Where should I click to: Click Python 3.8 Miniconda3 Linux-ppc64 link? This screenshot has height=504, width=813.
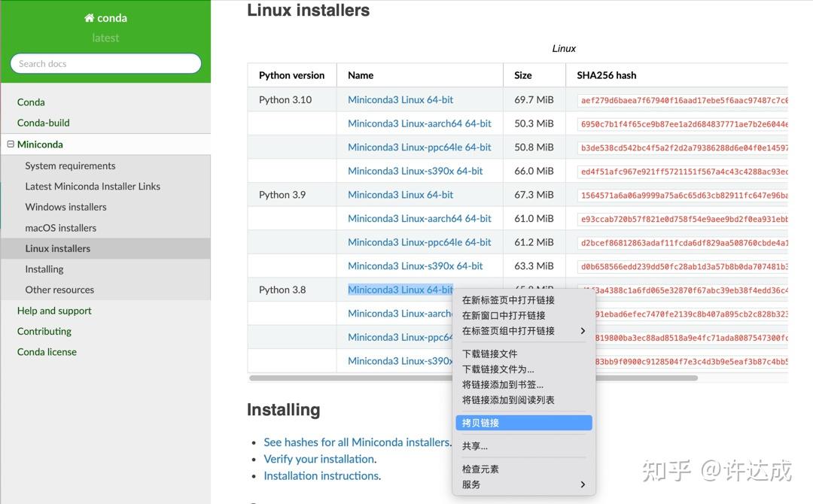pyautogui.click(x=400, y=338)
